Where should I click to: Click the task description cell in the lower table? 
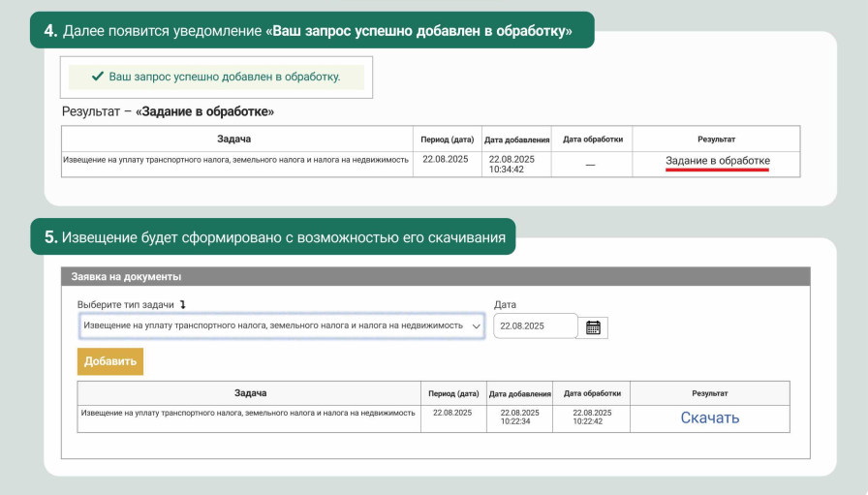(x=249, y=413)
